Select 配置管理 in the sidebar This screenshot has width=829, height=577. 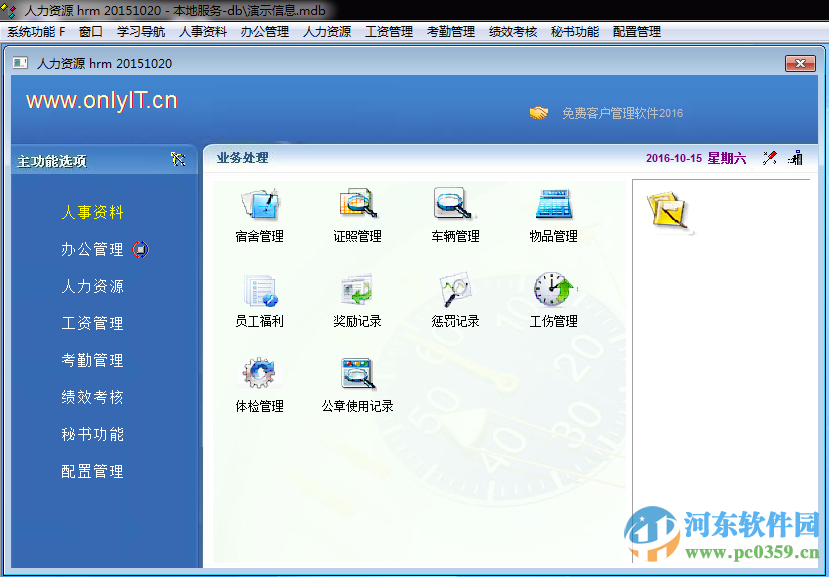(93, 471)
